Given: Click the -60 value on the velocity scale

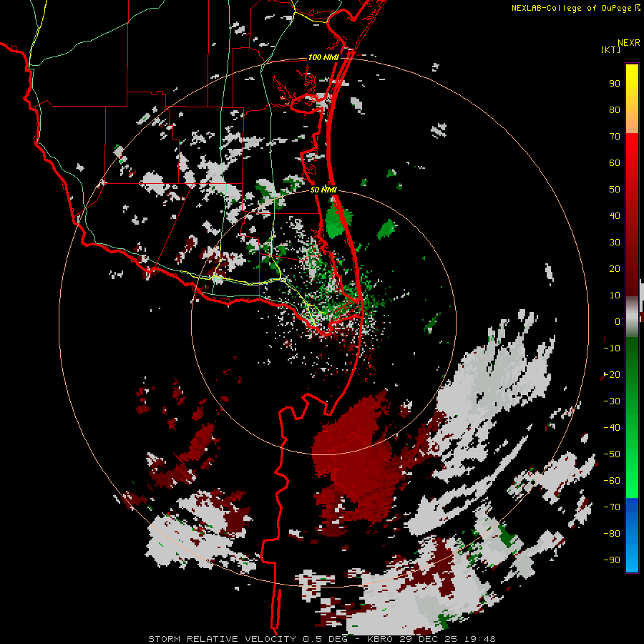Looking at the screenshot, I should 612,481.
